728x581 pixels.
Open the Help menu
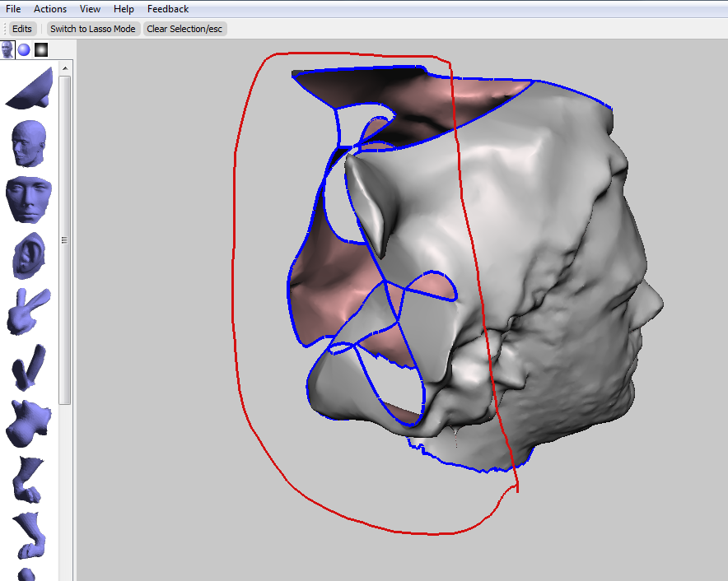(124, 9)
